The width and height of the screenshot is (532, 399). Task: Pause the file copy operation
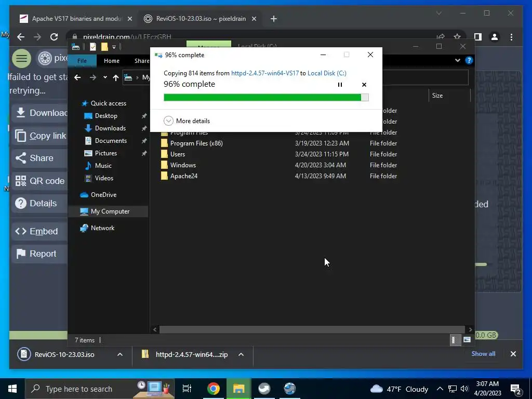[x=340, y=85]
